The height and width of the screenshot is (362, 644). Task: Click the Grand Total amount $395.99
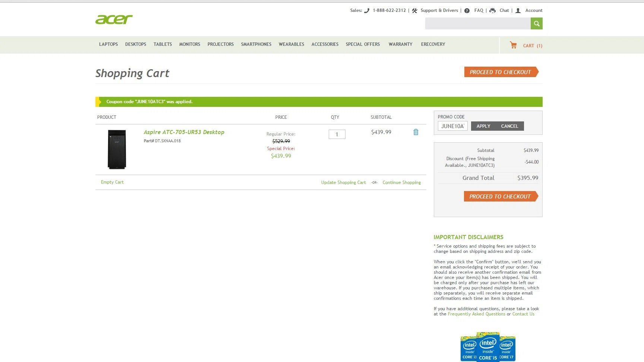(528, 178)
